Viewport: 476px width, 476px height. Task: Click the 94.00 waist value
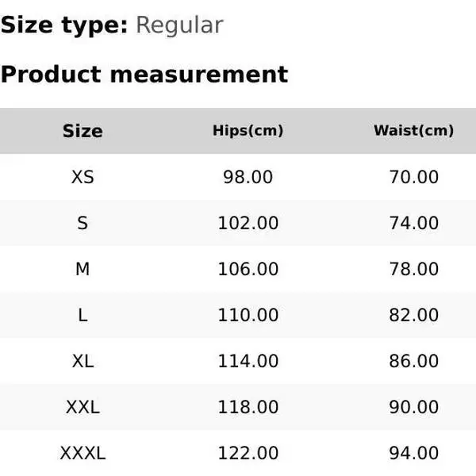pos(413,453)
